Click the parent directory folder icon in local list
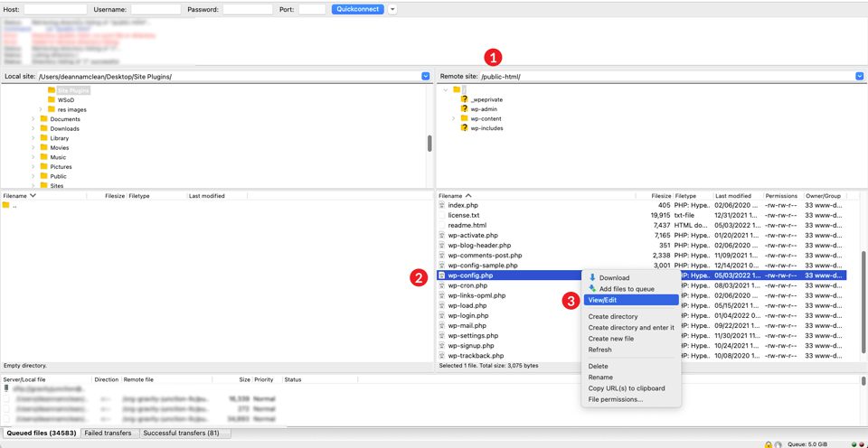The width and height of the screenshot is (868, 448). tap(5, 205)
